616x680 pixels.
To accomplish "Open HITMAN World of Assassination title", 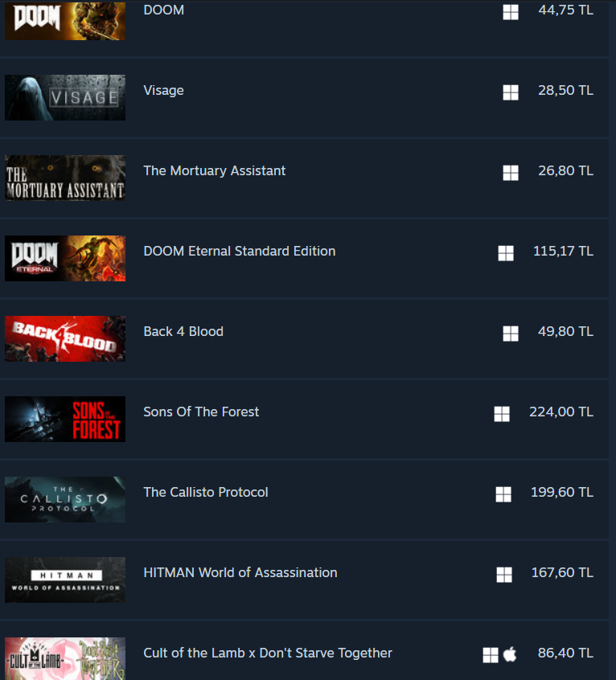I will click(x=240, y=572).
